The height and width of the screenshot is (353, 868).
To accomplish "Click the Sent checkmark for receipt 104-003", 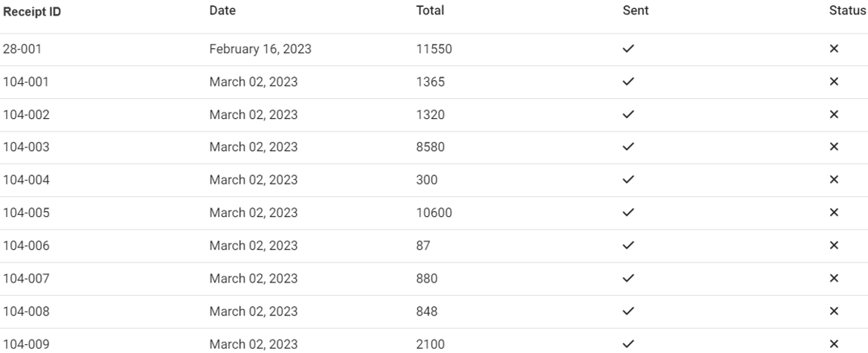I will [629, 147].
